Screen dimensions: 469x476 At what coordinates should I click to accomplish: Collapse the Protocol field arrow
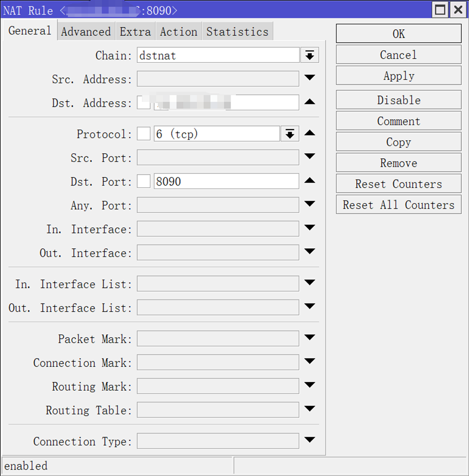point(310,133)
